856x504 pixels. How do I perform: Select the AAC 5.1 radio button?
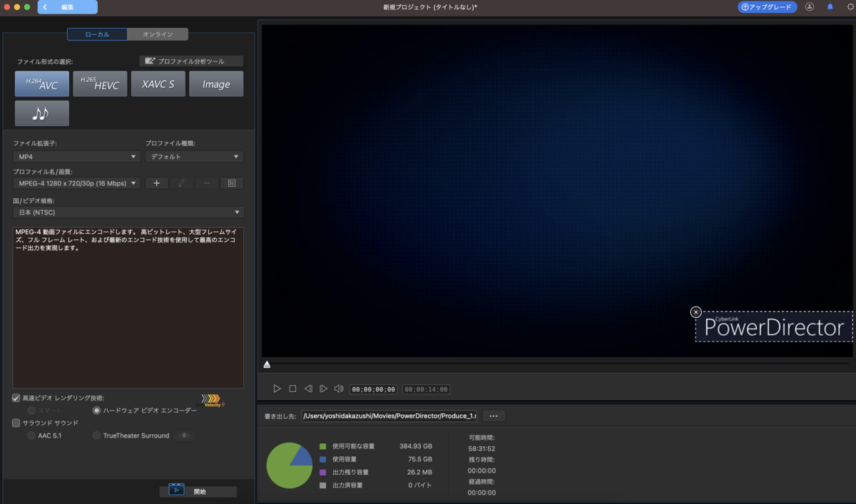(31, 436)
